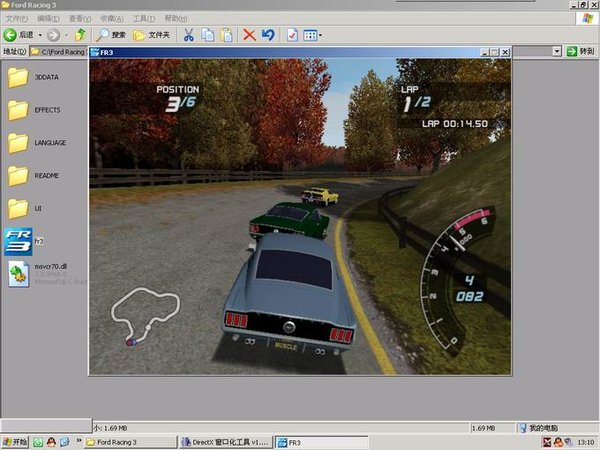
Task: Select the 3DDATA folder
Action: tap(18, 77)
